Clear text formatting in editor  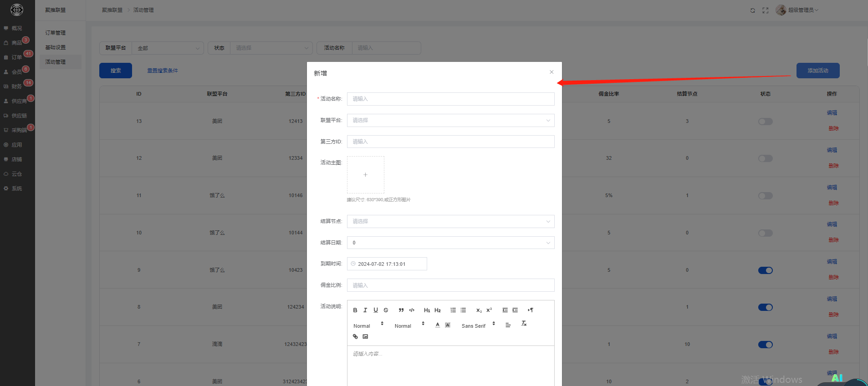(x=524, y=324)
